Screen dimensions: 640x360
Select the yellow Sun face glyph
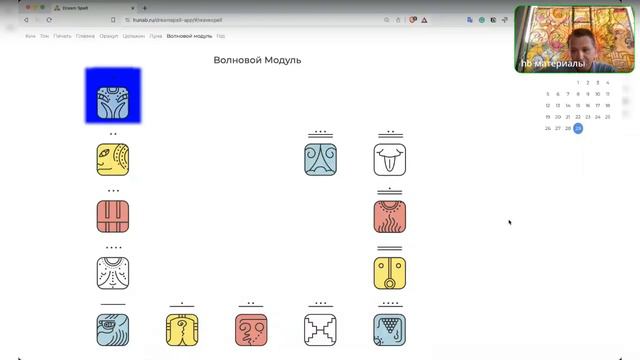click(x=390, y=273)
